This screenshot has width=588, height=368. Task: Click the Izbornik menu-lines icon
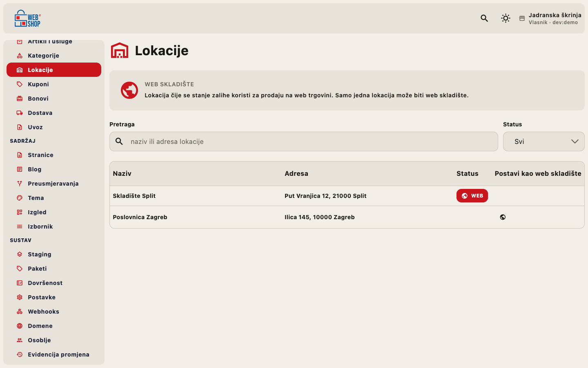20,227
